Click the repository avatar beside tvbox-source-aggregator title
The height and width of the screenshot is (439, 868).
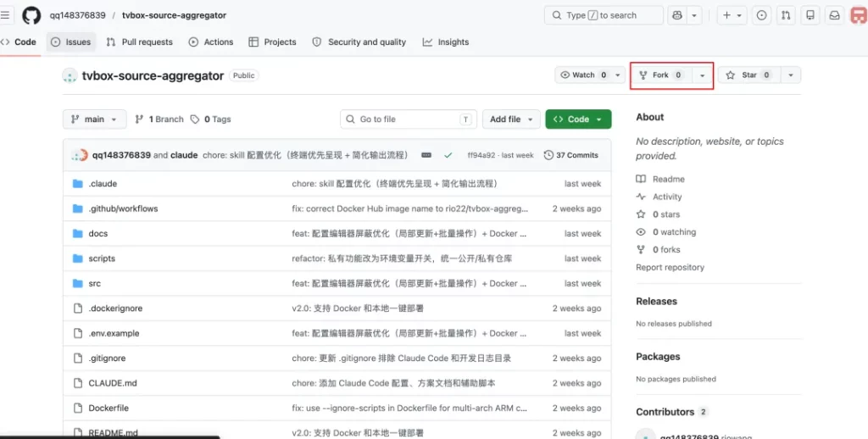(x=70, y=75)
